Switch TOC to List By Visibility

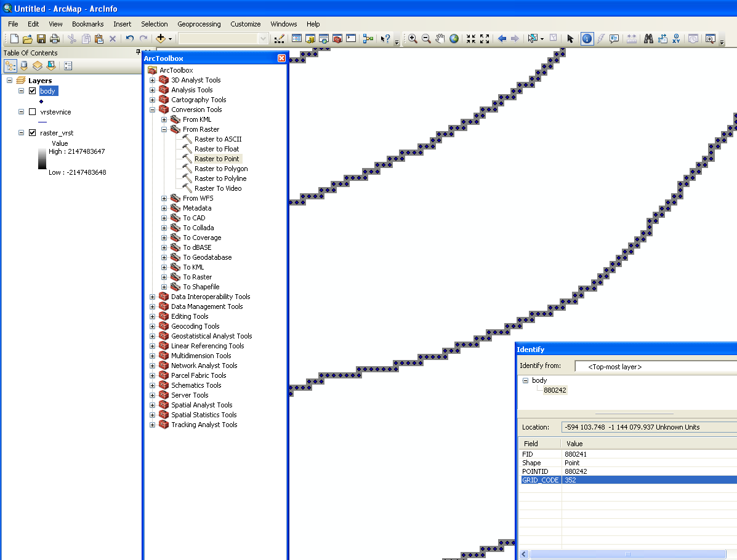tap(38, 66)
